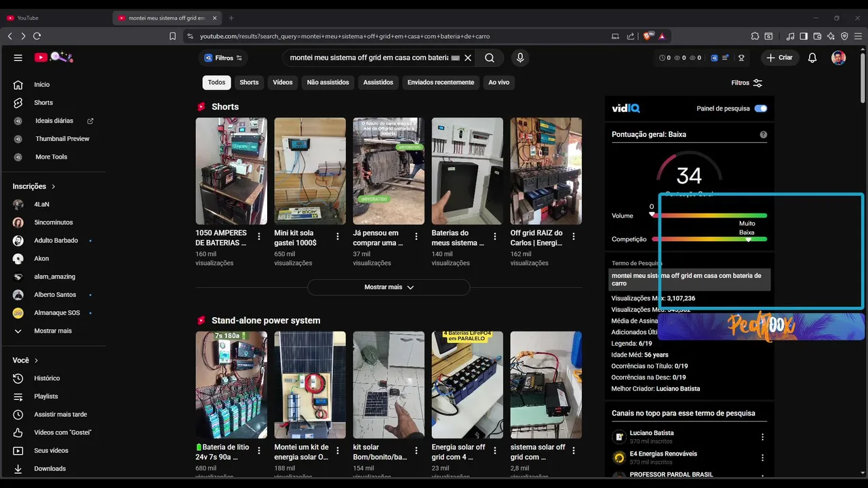
Task: Open Leo AI sparkle icon
Action: click(x=831, y=36)
